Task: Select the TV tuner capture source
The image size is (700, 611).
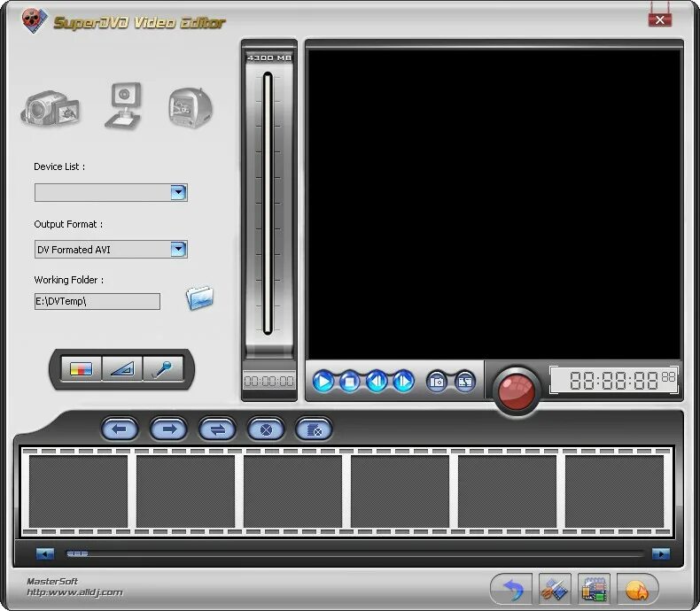Action: [191, 108]
